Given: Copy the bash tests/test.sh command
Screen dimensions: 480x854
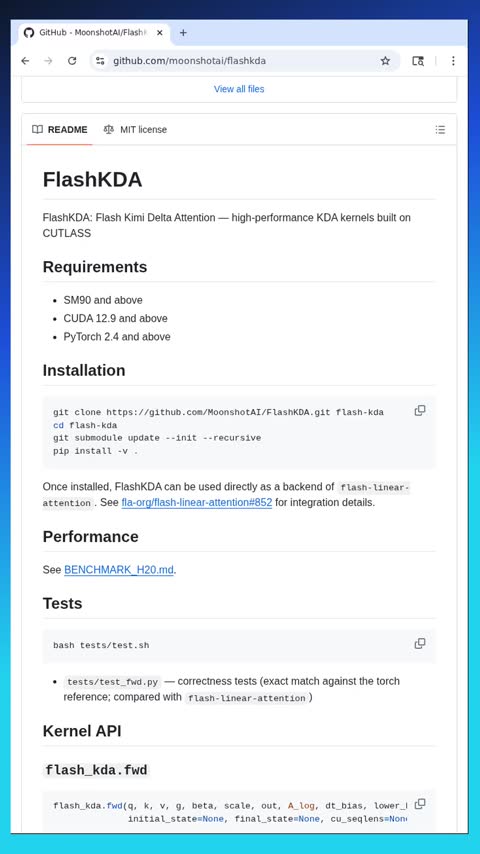Looking at the screenshot, I should click(420, 644).
